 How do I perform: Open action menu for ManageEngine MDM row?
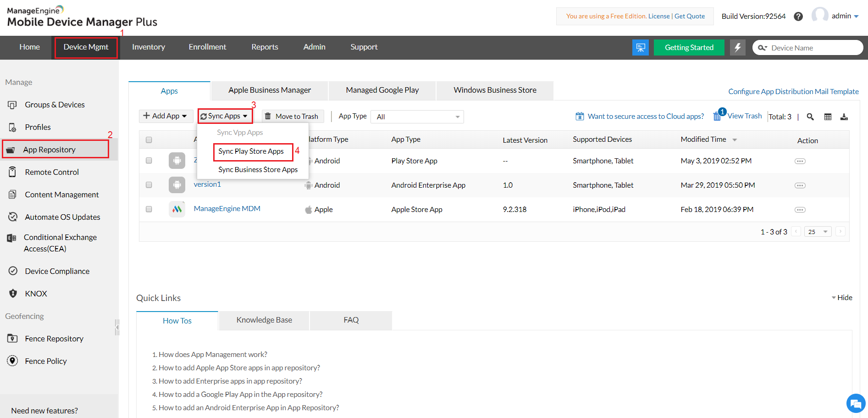pos(800,210)
